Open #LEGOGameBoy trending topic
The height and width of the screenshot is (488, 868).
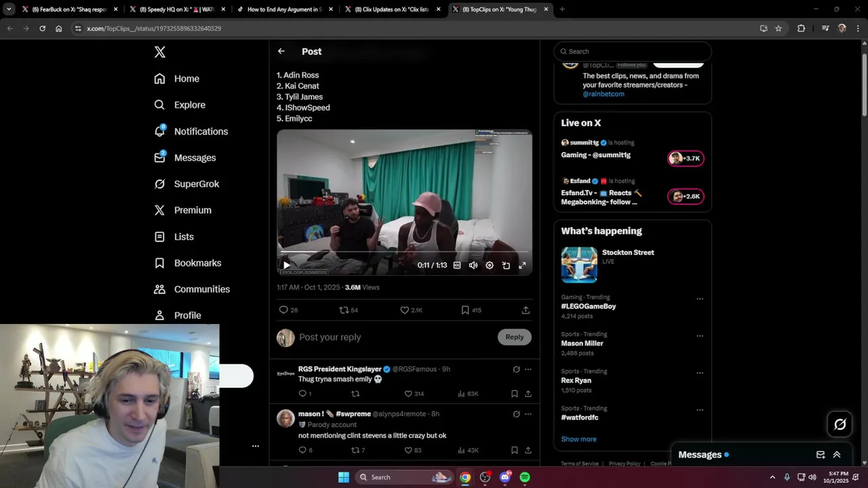589,306
